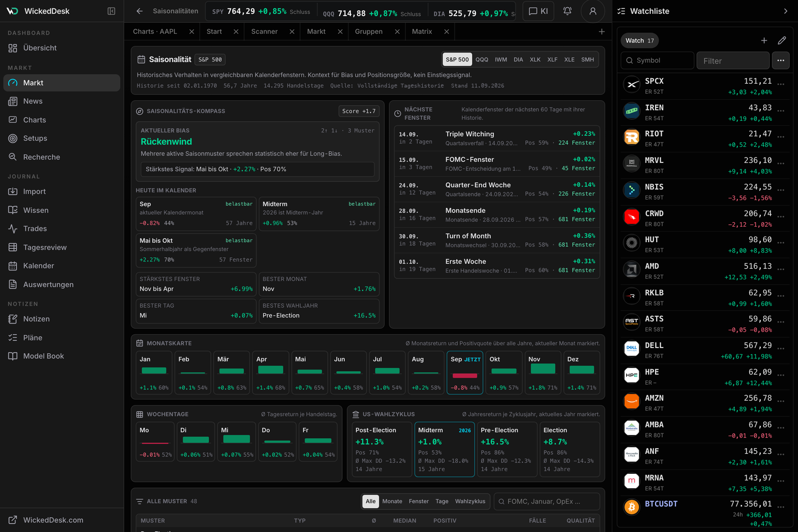
Task: Add a new tab with plus icon
Action: 602,32
